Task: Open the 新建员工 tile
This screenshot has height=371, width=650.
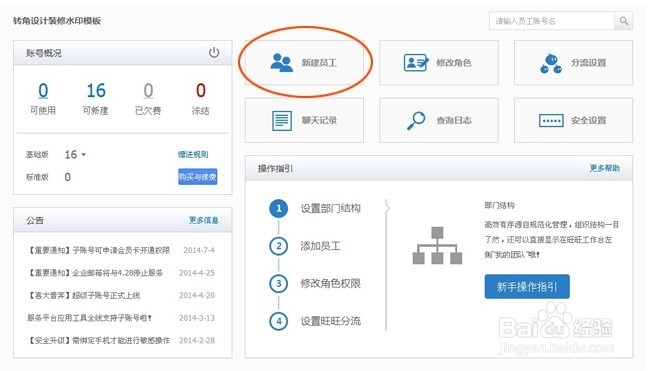Action: [x=304, y=63]
